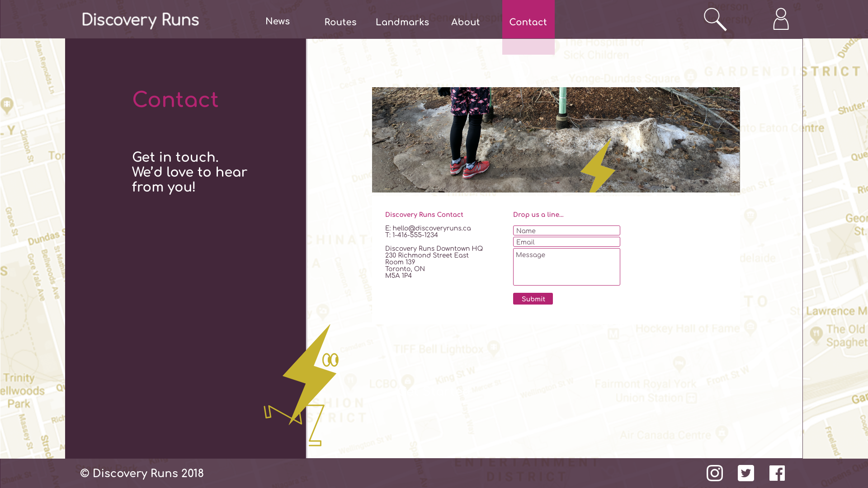Open the Routes menu item

click(340, 22)
